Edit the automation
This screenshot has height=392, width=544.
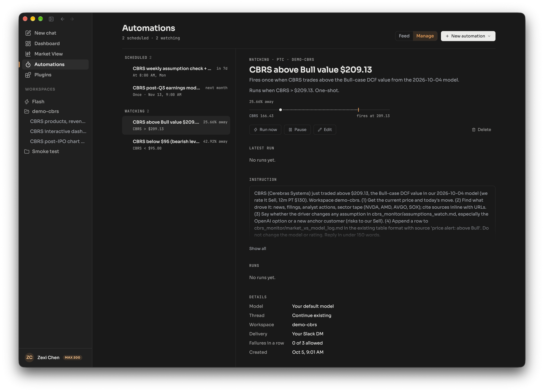pos(325,130)
